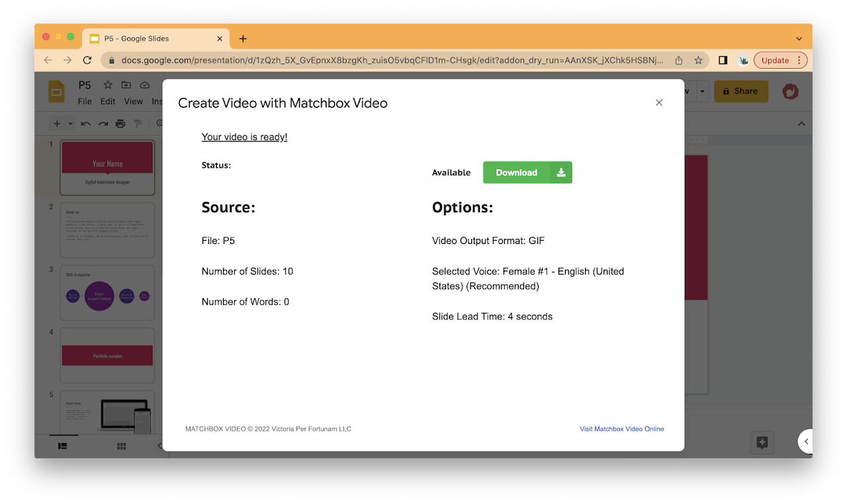
Task: Click the address bar URL
Action: tap(392, 60)
